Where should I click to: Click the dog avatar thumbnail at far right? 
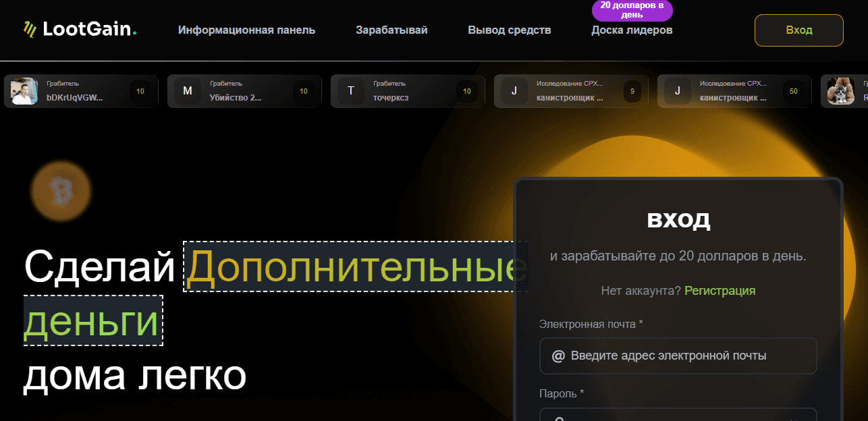coord(840,90)
